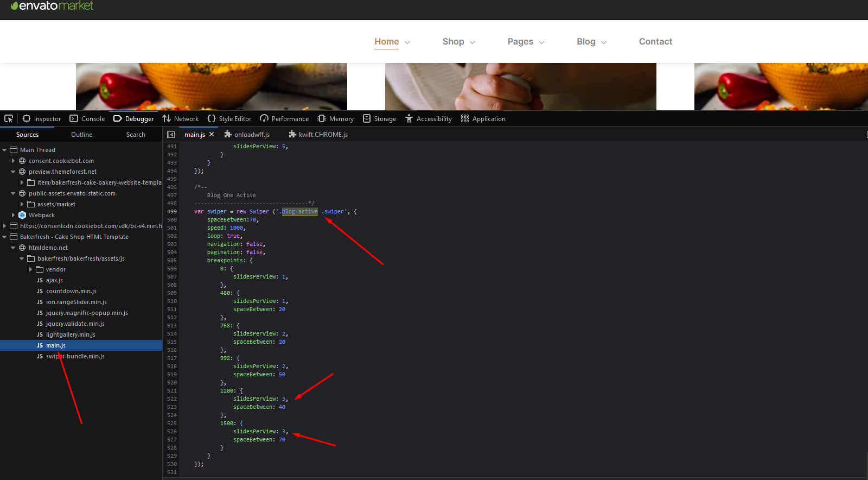Viewport: 868px width, 480px height.
Task: Collapse the public-assets.envato-static.com node
Action: tap(13, 193)
